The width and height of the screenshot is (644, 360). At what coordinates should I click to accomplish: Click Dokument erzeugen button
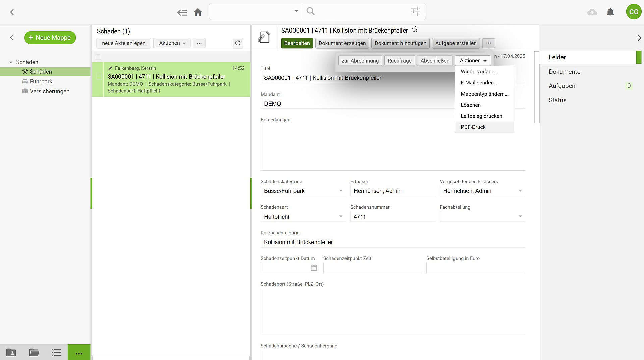tap(342, 43)
